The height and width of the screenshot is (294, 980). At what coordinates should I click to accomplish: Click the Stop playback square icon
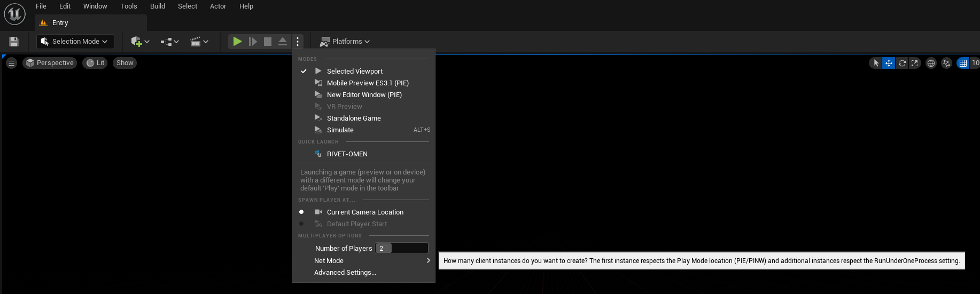(268, 42)
